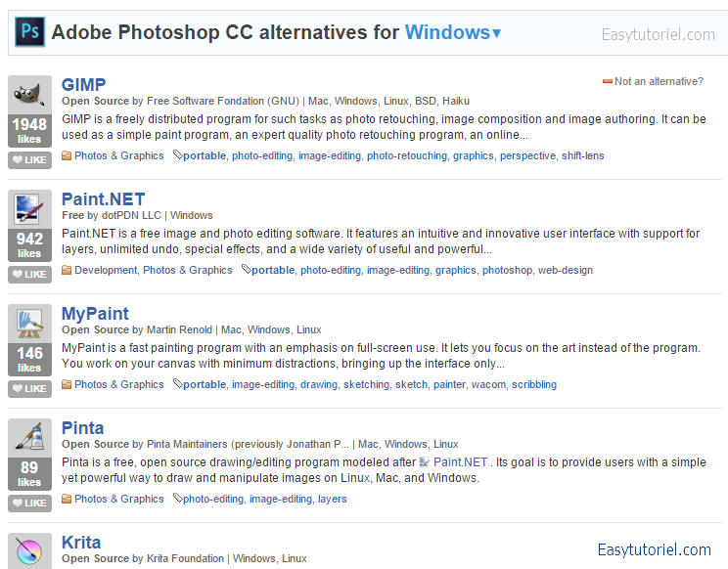Click the 146 likes counter for MyPaint
This screenshot has width=728, height=569.
click(29, 360)
